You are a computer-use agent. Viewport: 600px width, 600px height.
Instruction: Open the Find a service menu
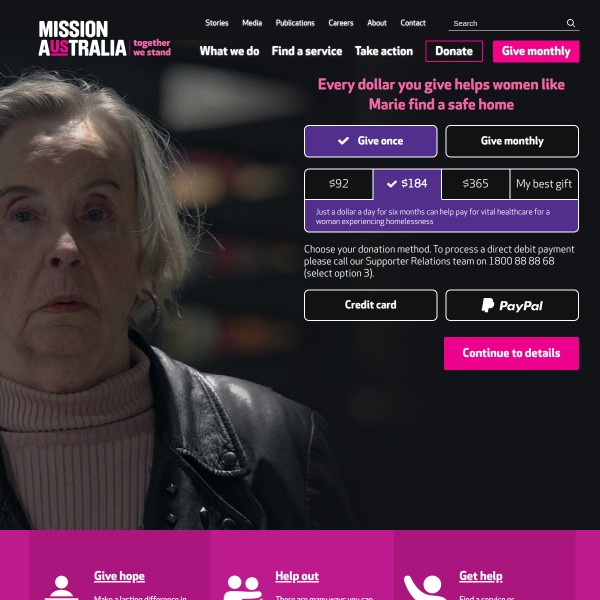tap(307, 51)
